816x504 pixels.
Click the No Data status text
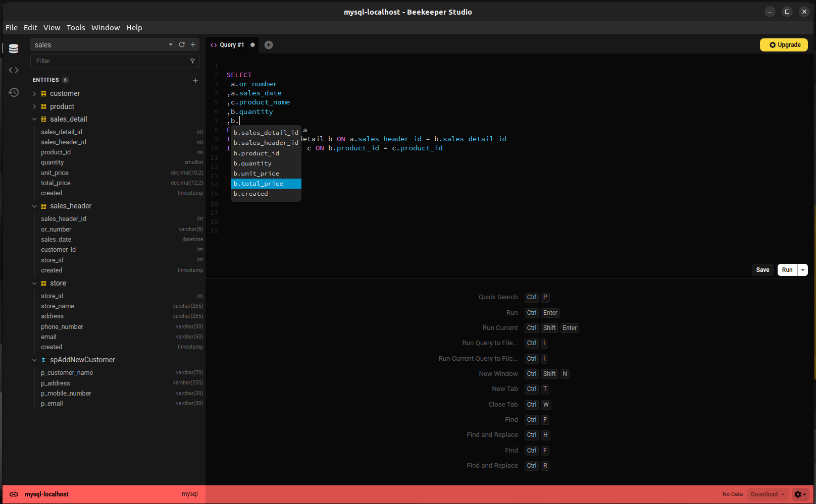(732, 494)
